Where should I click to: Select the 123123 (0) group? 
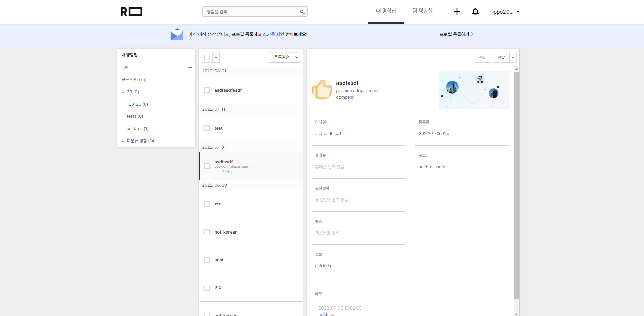[137, 104]
